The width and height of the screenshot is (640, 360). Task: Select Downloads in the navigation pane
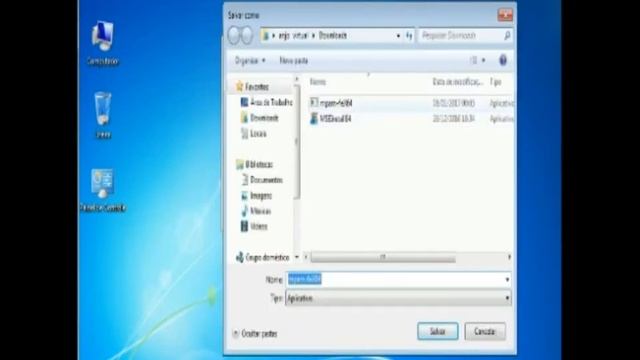[264, 118]
